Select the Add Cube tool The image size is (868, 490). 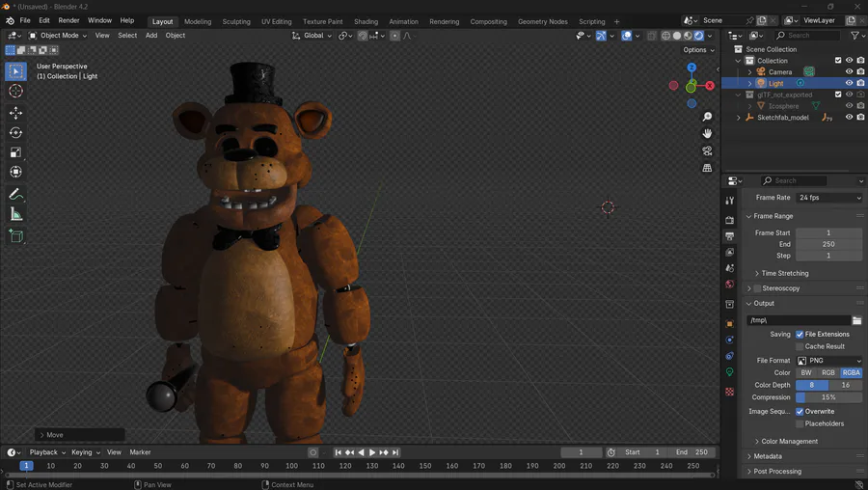tap(15, 236)
